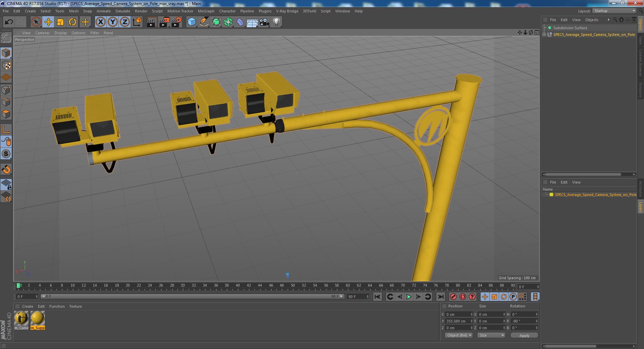Play animation forwards
The image size is (644, 349).
pyautogui.click(x=409, y=297)
